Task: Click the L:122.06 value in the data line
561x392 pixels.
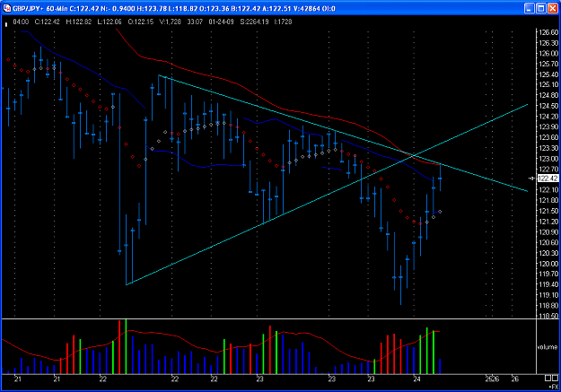Action: (x=110, y=22)
